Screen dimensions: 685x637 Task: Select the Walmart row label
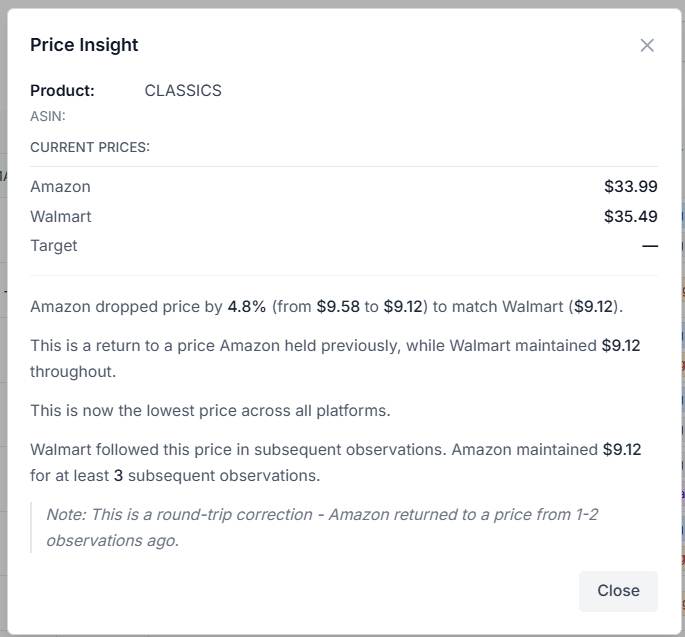(x=60, y=216)
